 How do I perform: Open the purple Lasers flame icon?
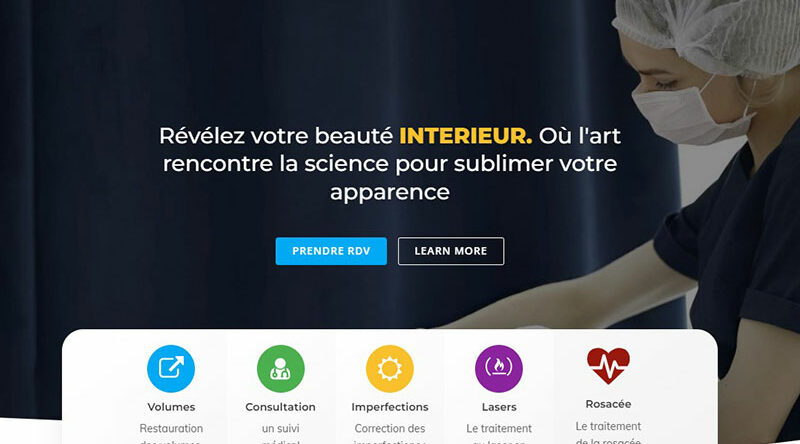(x=499, y=368)
